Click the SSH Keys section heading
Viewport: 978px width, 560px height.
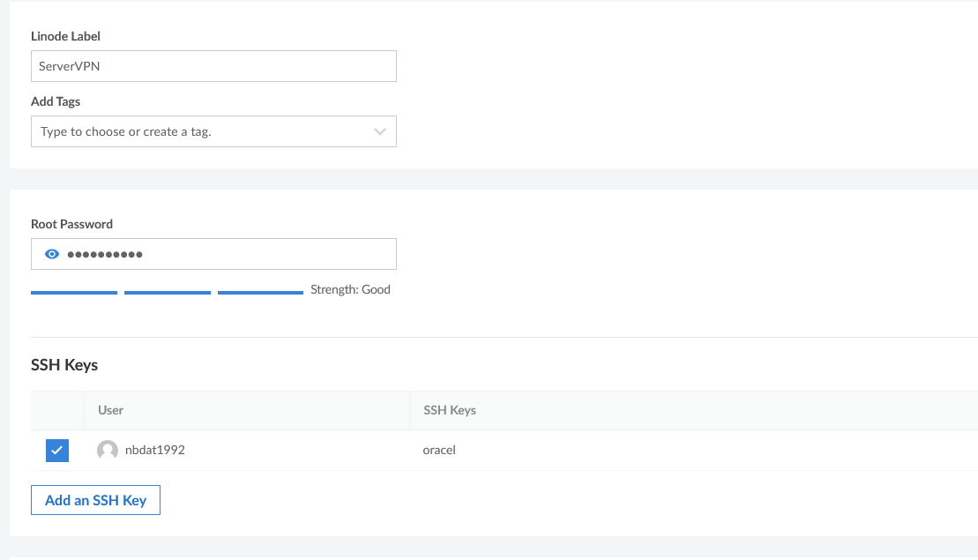pos(64,364)
